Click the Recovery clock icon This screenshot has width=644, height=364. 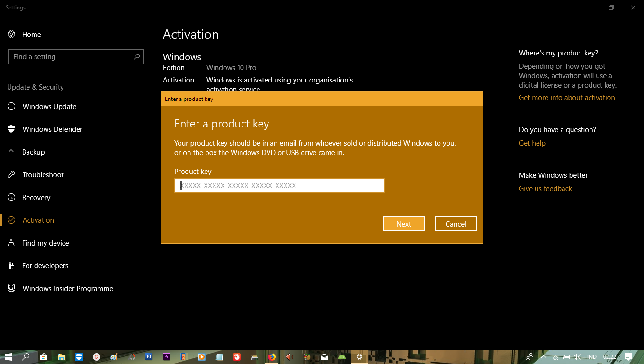(x=11, y=198)
